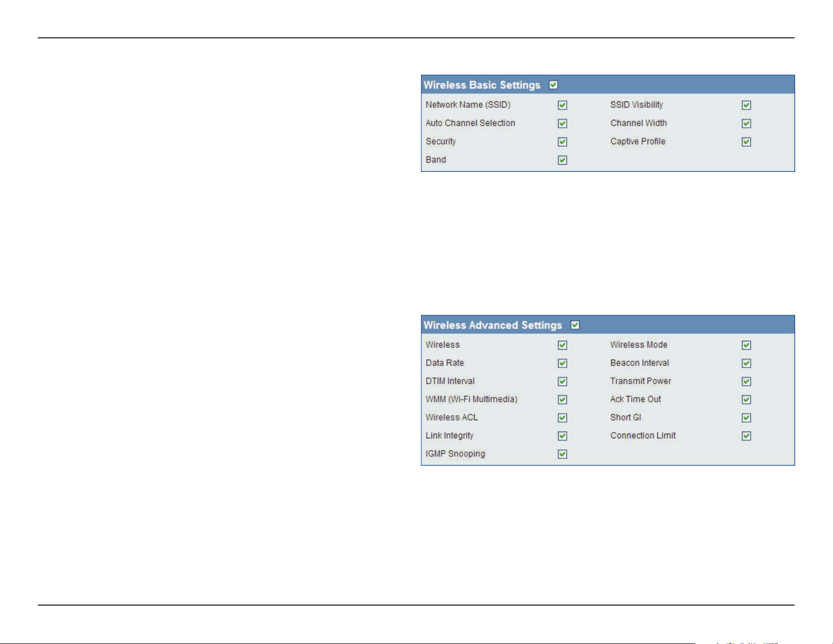Toggle the Connection Limit checkbox

pyautogui.click(x=746, y=436)
